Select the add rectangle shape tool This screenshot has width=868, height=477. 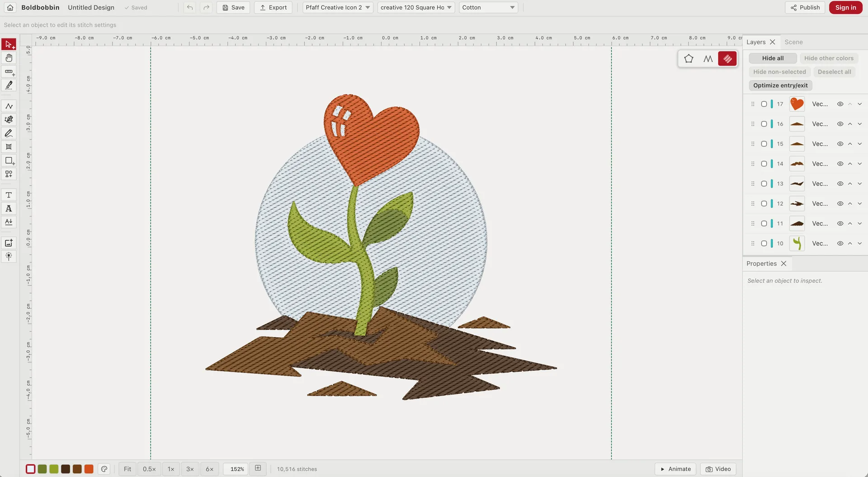[9, 161]
